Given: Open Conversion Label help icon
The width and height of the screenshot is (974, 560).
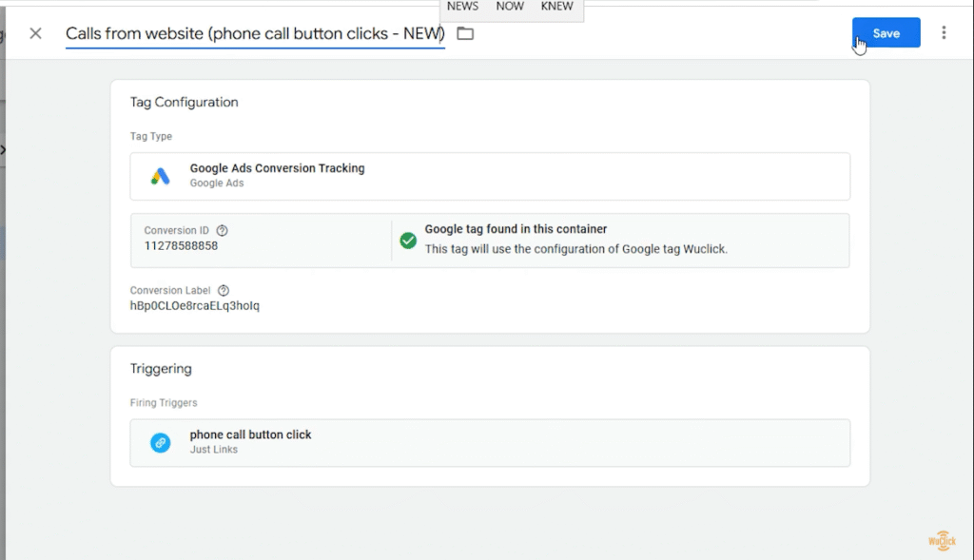Looking at the screenshot, I should 224,290.
